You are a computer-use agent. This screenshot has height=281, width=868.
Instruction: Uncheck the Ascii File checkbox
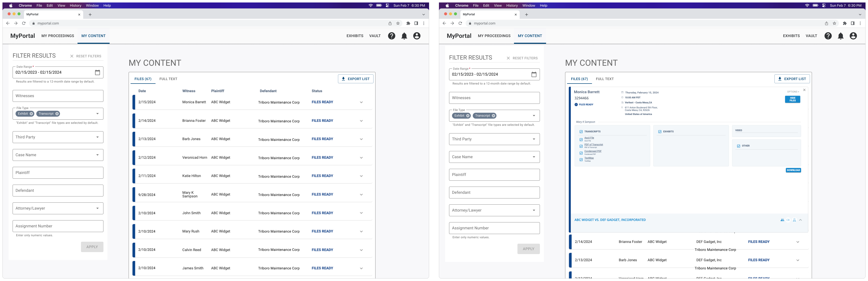[x=581, y=139]
